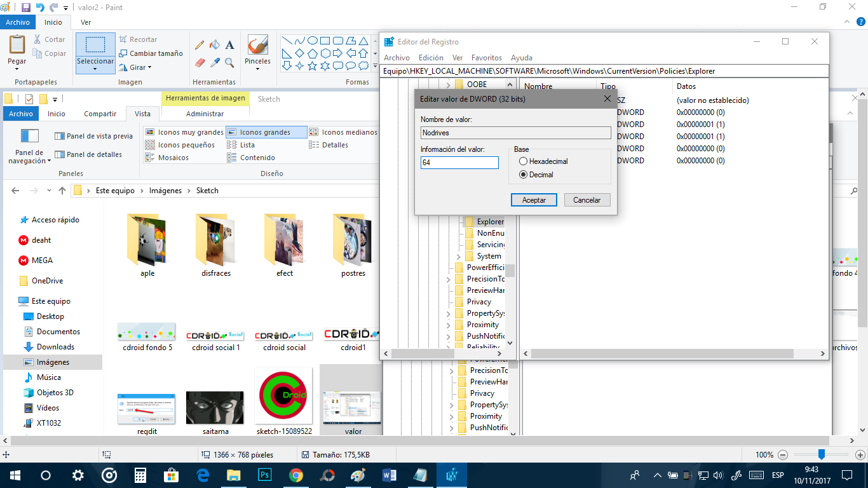Activate the Magnifier tool
Screen dimensions: 868x488
(x=229, y=63)
